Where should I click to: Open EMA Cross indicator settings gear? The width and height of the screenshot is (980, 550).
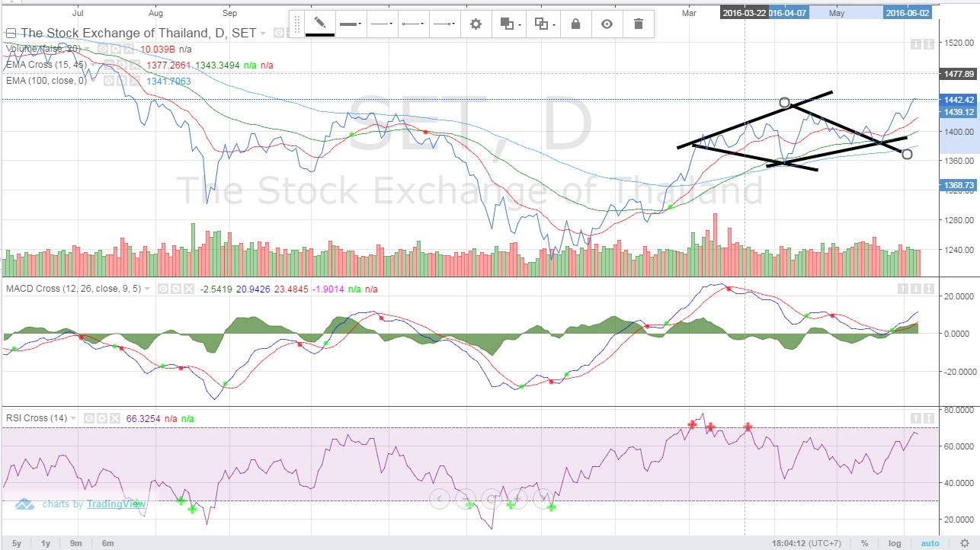tap(120, 65)
